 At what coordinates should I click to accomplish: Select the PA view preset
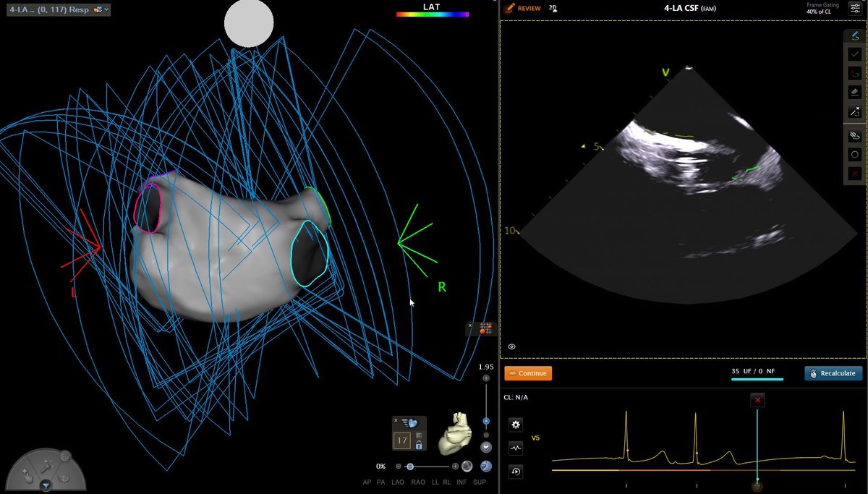[380, 482]
